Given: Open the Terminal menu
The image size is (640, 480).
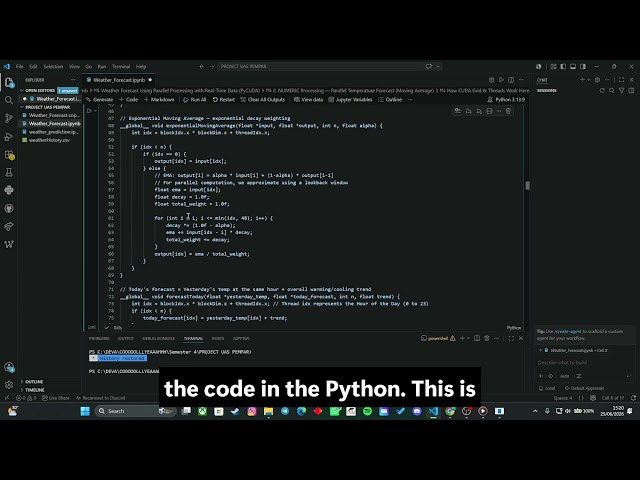Looking at the screenshot, I should coord(121,67).
